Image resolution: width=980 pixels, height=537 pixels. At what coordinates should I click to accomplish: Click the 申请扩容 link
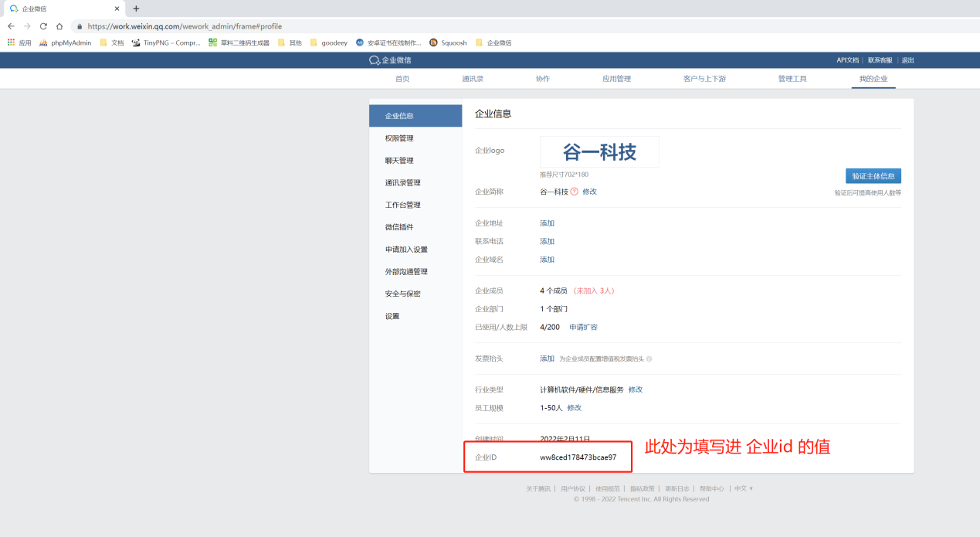click(584, 327)
